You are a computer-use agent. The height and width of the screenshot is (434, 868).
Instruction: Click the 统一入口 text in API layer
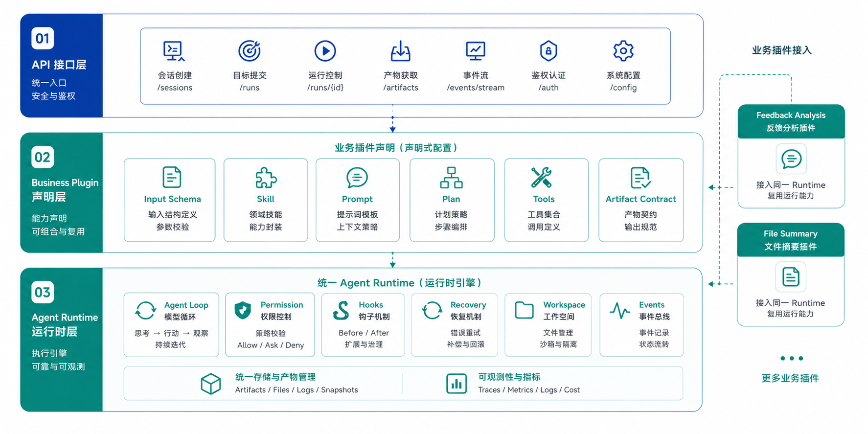(49, 83)
